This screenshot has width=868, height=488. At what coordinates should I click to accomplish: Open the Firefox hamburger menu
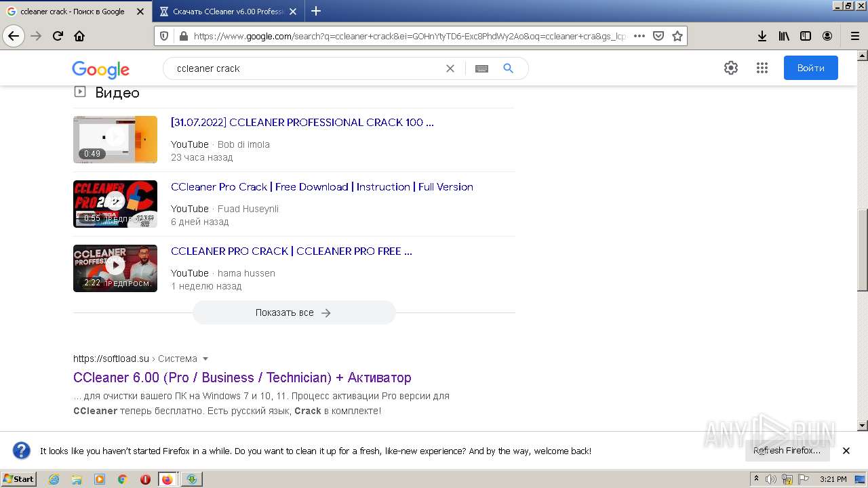854,36
